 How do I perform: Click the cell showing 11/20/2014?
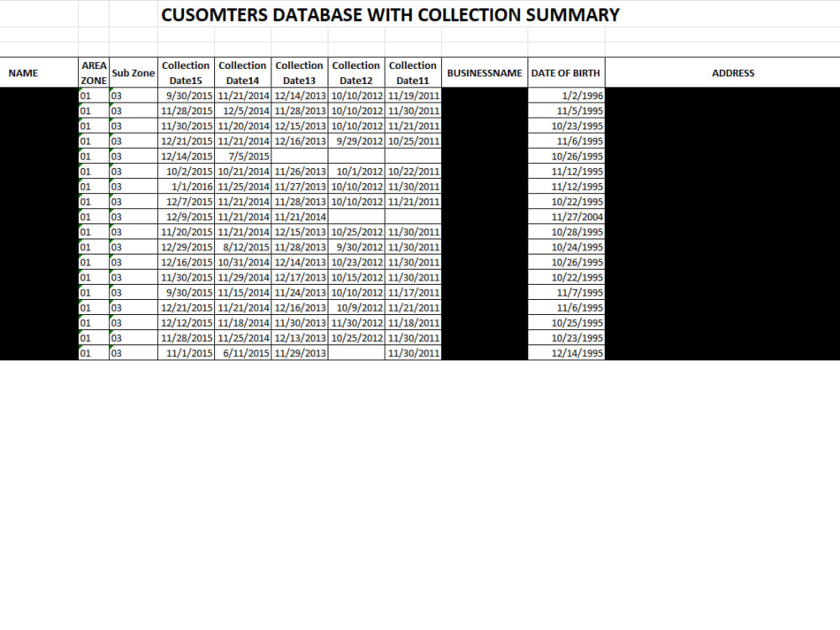[243, 126]
